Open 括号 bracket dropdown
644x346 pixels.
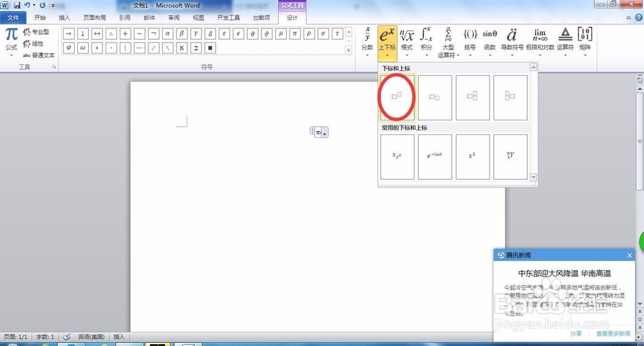click(470, 42)
